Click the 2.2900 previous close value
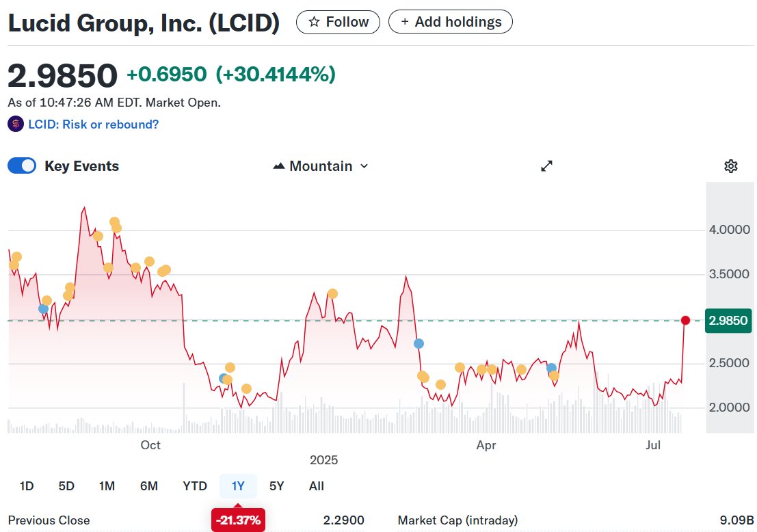This screenshot has height=532, width=757. click(344, 520)
